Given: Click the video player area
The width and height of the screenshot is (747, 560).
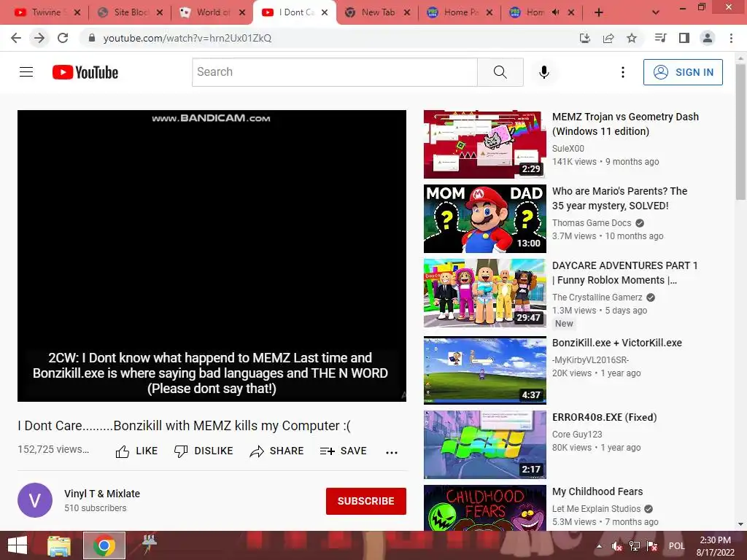Looking at the screenshot, I should pyautogui.click(x=212, y=256).
